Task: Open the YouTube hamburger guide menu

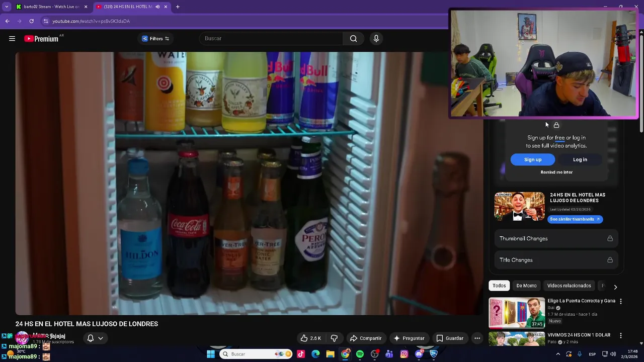Action: tap(12, 39)
